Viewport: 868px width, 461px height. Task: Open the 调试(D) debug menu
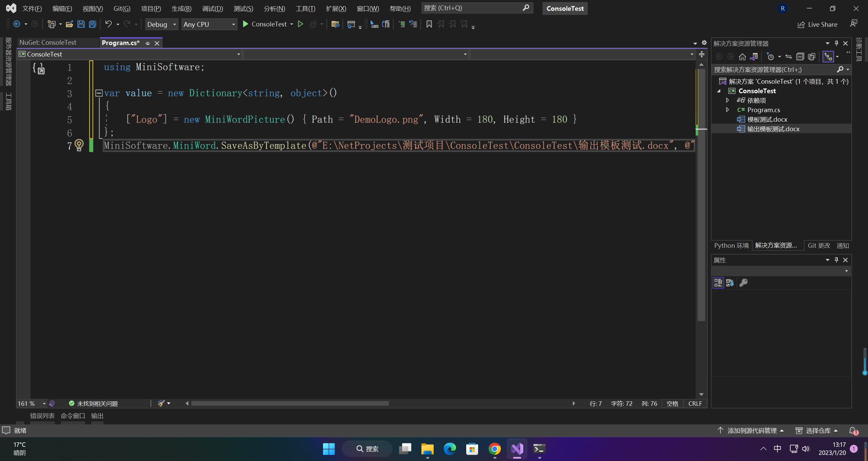tap(212, 8)
